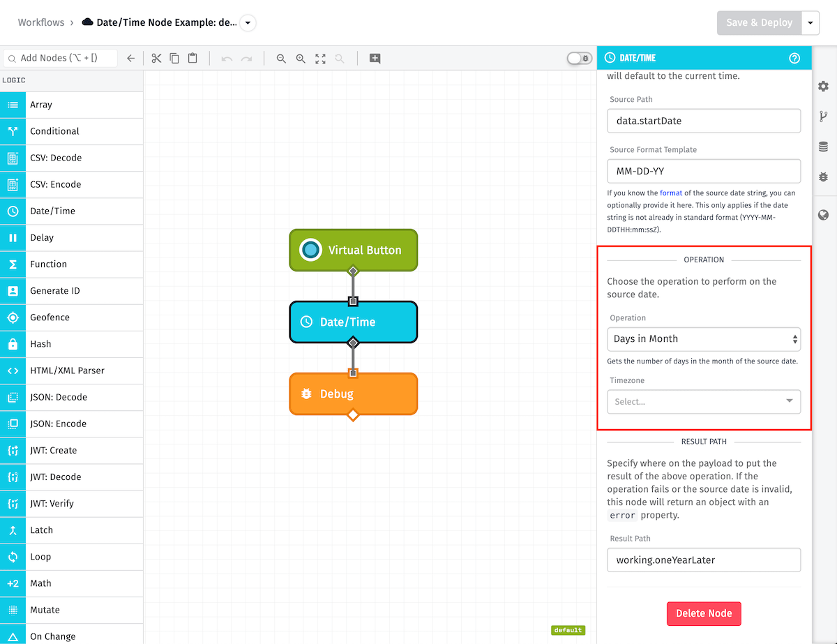The image size is (837, 644).
Task: Open the Operation dropdown showing Days in Month
Action: 704,339
